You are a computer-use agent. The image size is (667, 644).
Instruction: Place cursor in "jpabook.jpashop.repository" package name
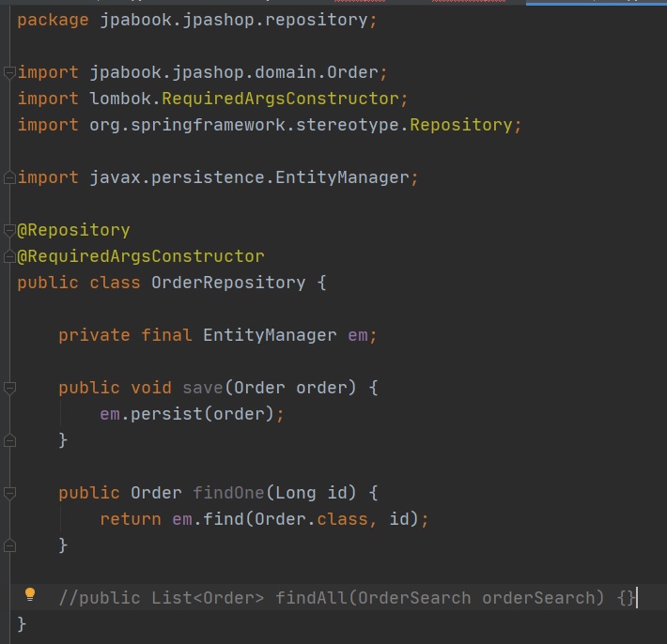(x=234, y=21)
